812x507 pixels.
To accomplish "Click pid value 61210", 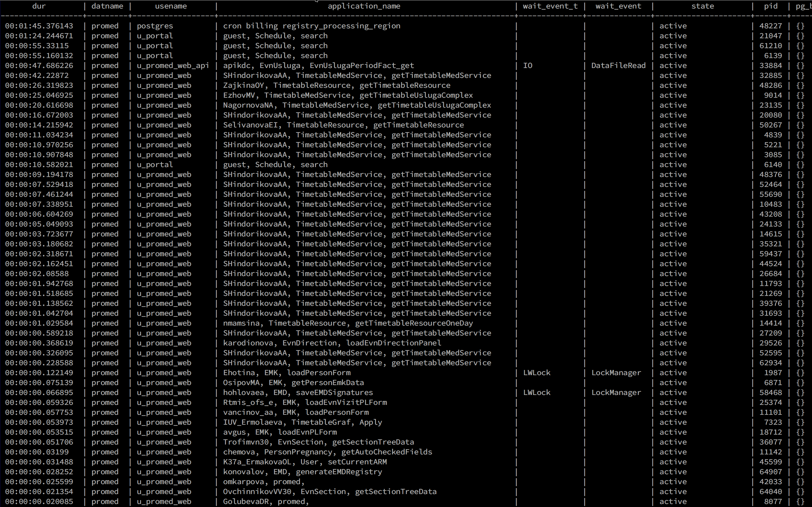I will pyautogui.click(x=771, y=46).
